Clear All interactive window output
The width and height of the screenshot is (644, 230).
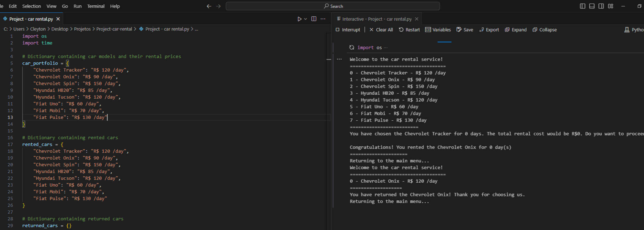click(x=381, y=30)
